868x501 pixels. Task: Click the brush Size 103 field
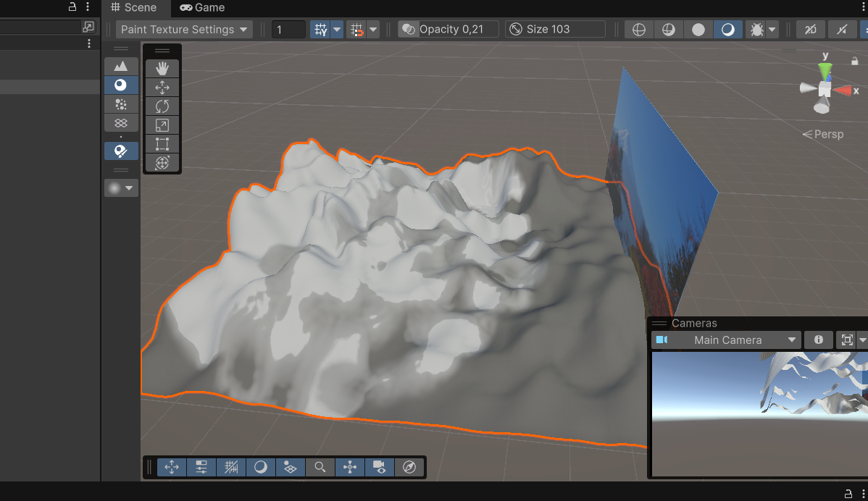point(556,30)
